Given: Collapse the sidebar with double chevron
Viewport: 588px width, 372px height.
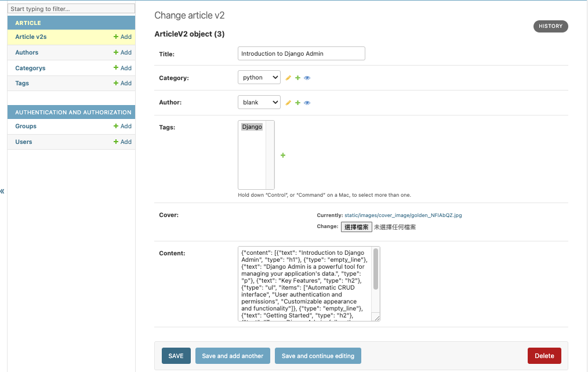Looking at the screenshot, I should tap(2, 191).
